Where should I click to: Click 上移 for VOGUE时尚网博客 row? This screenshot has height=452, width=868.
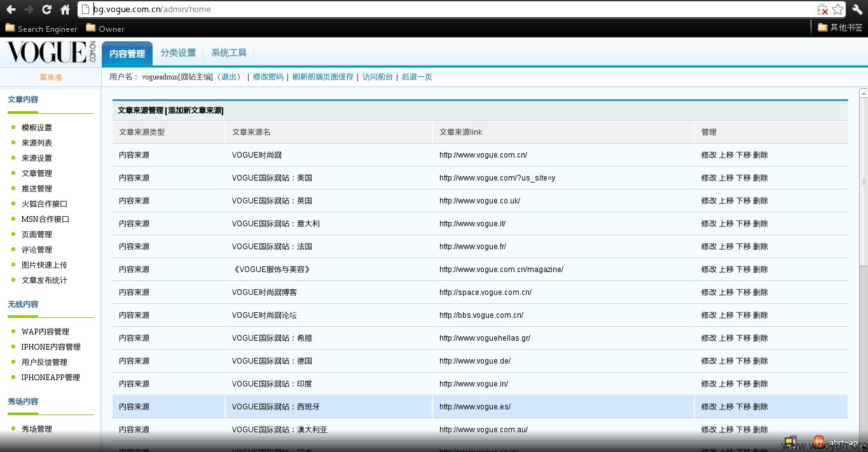point(726,292)
